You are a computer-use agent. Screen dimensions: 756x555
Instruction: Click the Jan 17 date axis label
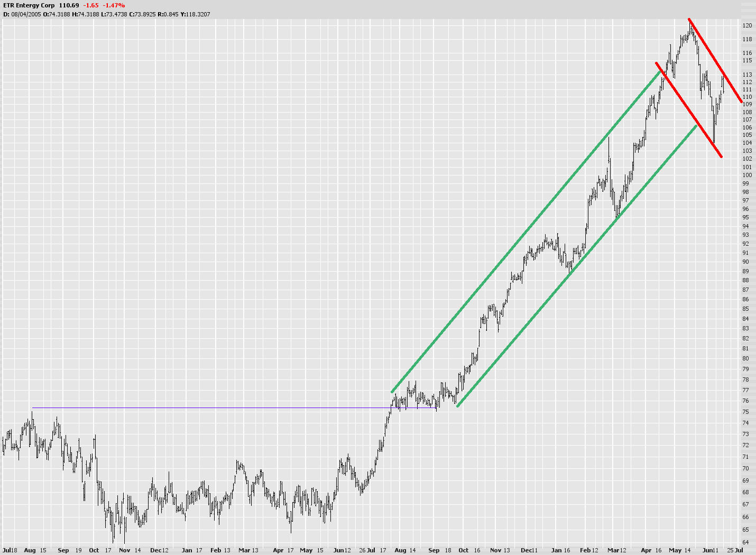pyautogui.click(x=192, y=550)
